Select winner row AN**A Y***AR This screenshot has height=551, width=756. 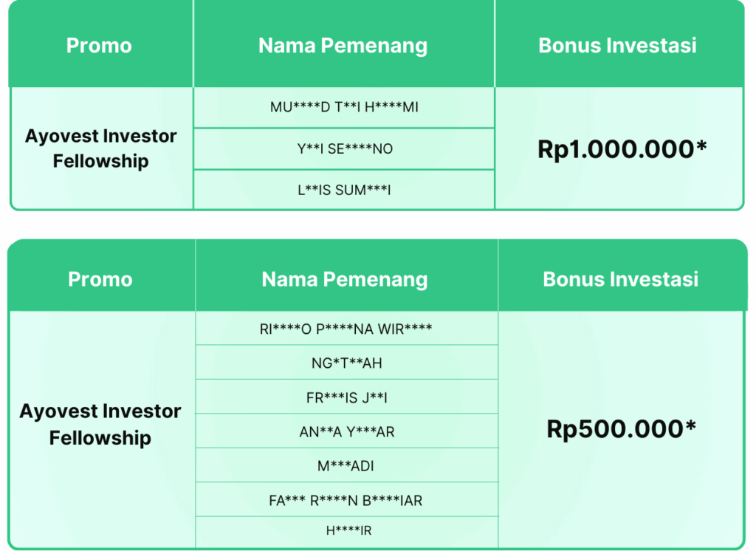click(x=347, y=431)
